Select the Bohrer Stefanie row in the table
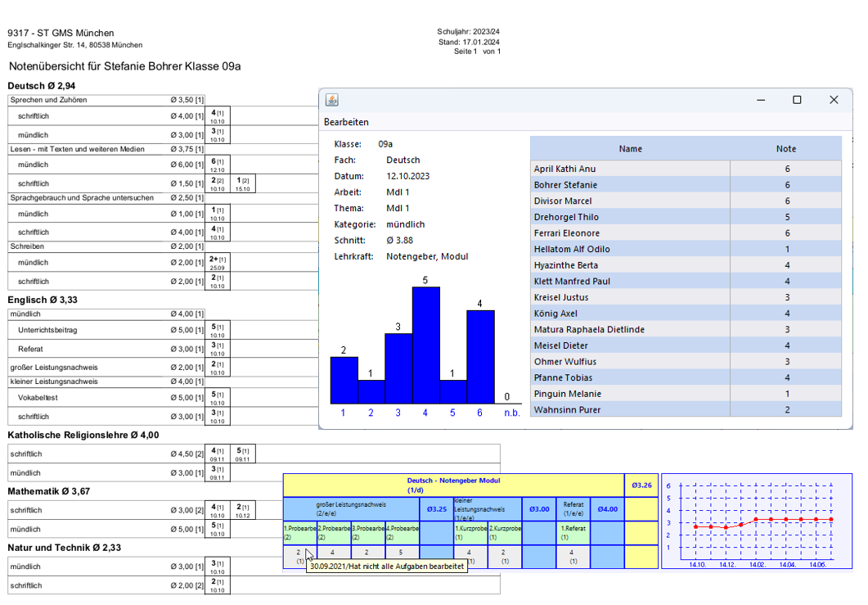Screen dimensions: 868x605 point(686,185)
